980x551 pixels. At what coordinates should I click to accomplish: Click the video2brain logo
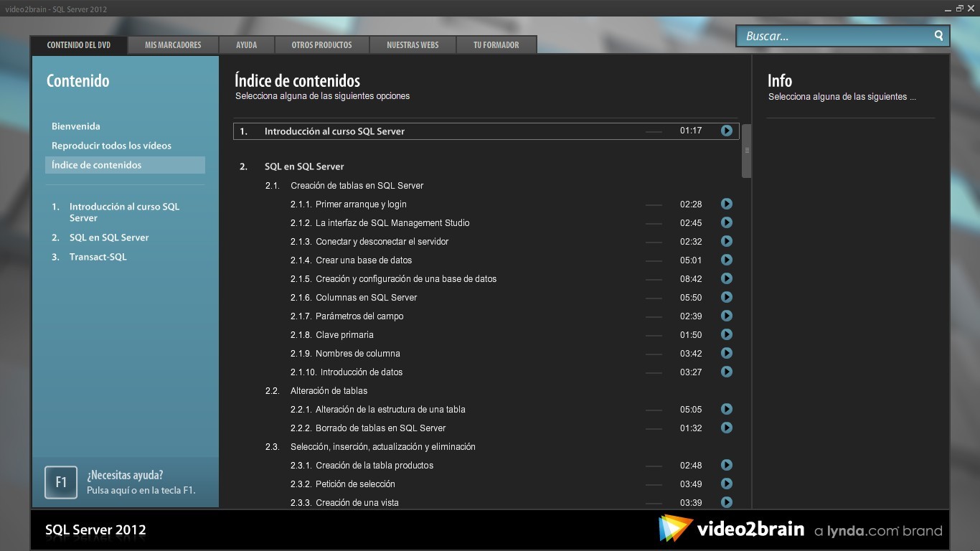click(731, 529)
